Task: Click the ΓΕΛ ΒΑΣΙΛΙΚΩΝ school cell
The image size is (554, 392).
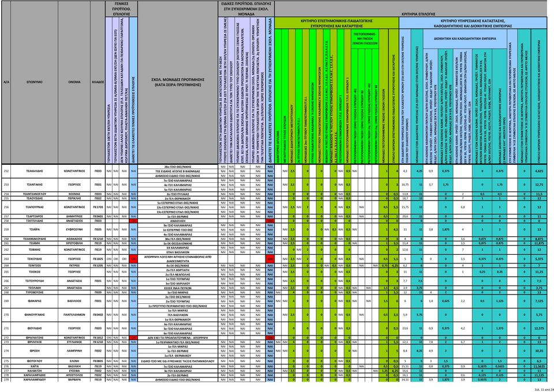Action: click(x=178, y=315)
